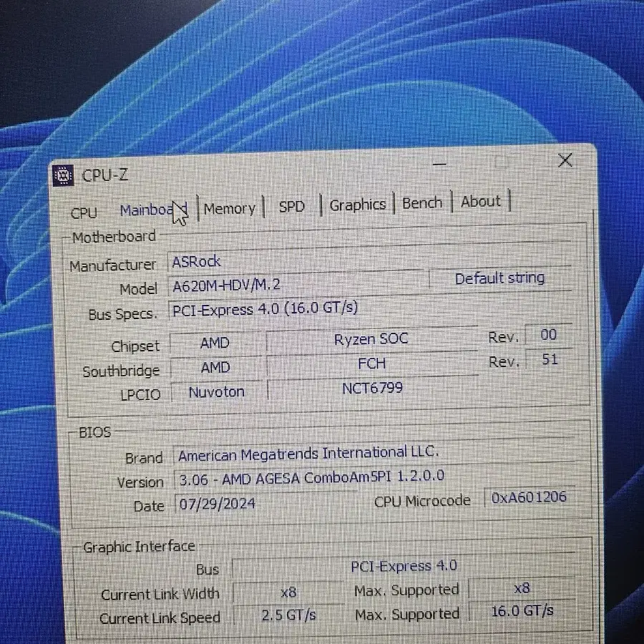
Task: Click the chipset revision 00 field
Action: (548, 335)
